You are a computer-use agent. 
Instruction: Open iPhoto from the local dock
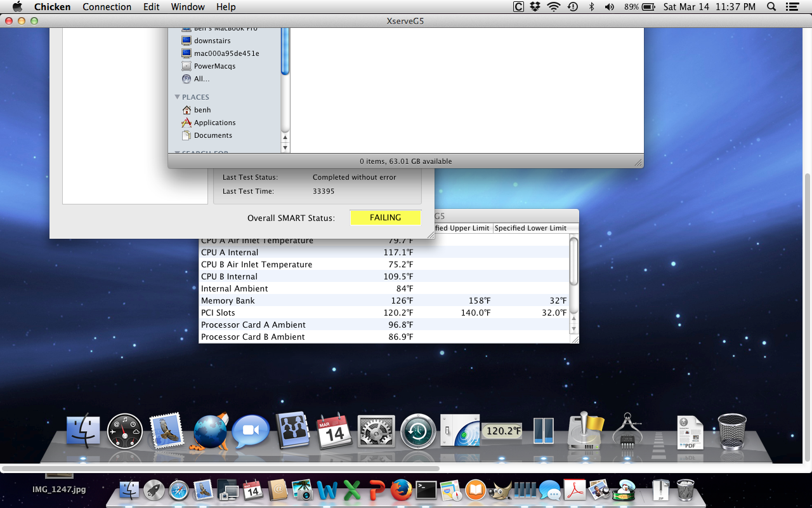tap(303, 490)
